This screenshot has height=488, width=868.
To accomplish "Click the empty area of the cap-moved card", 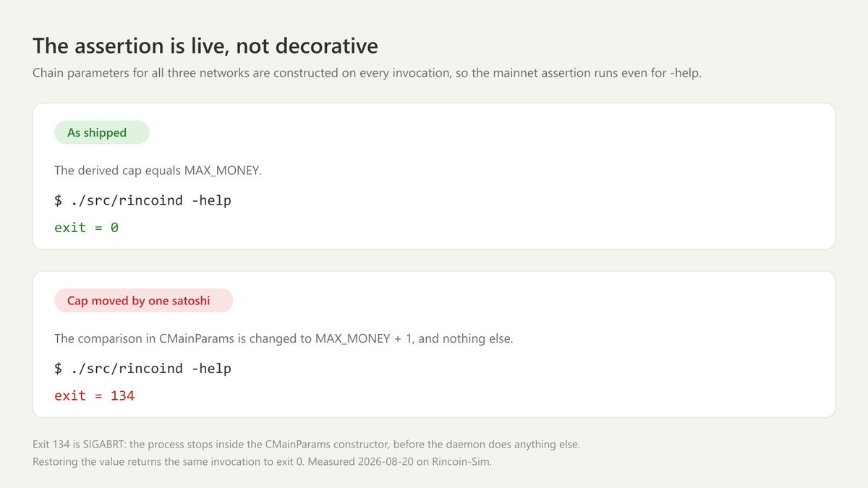I will (579, 361).
